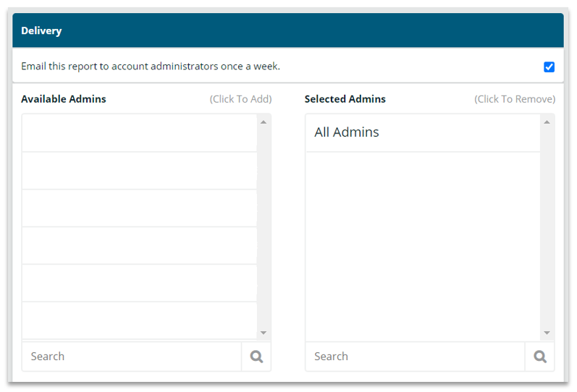The height and width of the screenshot is (392, 577).
Task: Click the Available Admins scroll down arrow
Action: pyautogui.click(x=264, y=333)
